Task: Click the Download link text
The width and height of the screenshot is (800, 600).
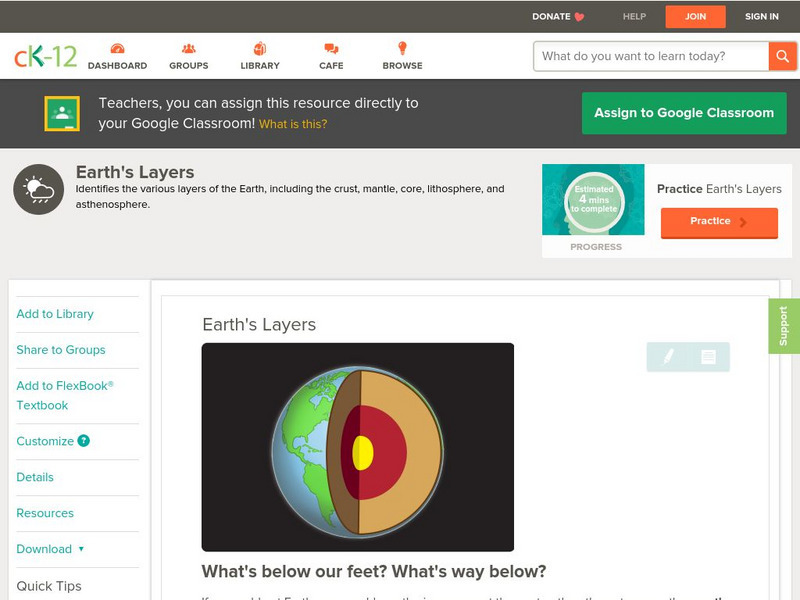Action: tap(44, 549)
